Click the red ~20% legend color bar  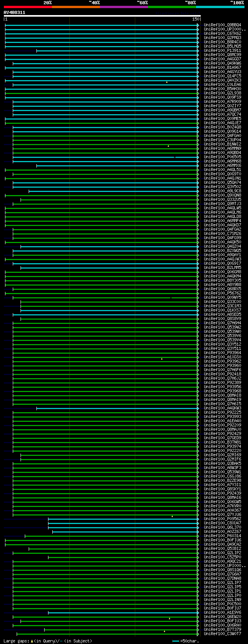pos(28,7)
